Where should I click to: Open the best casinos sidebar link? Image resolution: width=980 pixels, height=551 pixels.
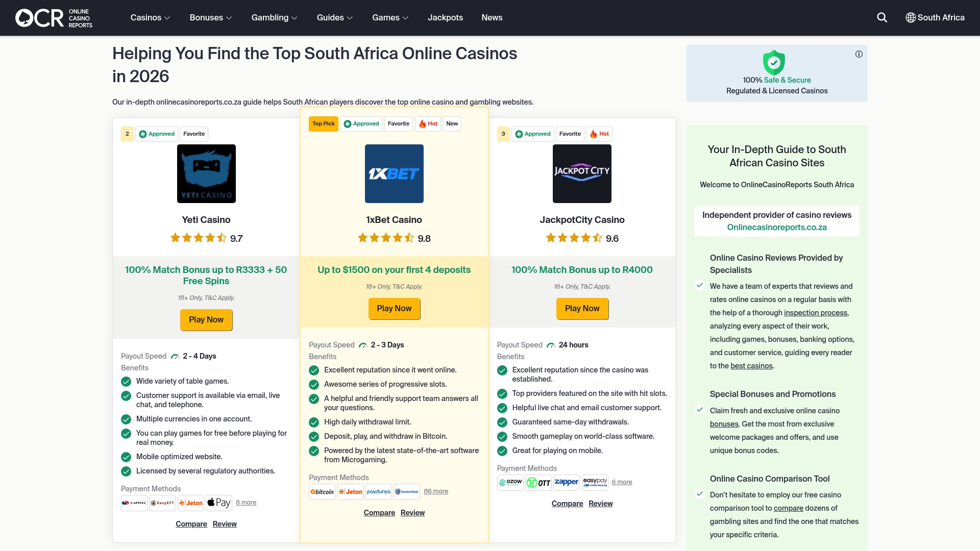(x=751, y=366)
